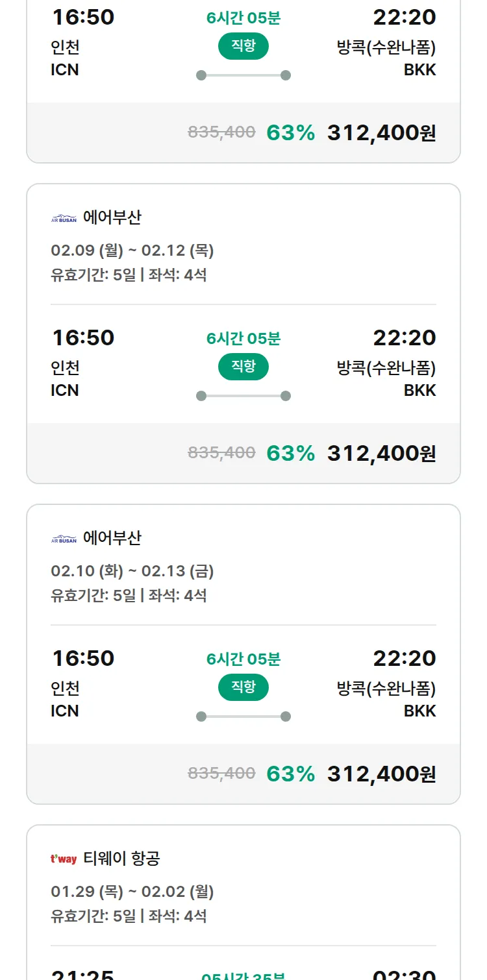Open the 02.09 (월) ~ 02.12 (목) date range
This screenshot has height=980, width=487.
(132, 251)
